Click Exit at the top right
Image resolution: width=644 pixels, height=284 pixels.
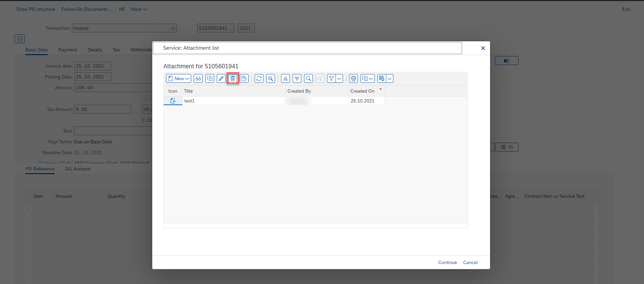pyautogui.click(x=626, y=9)
